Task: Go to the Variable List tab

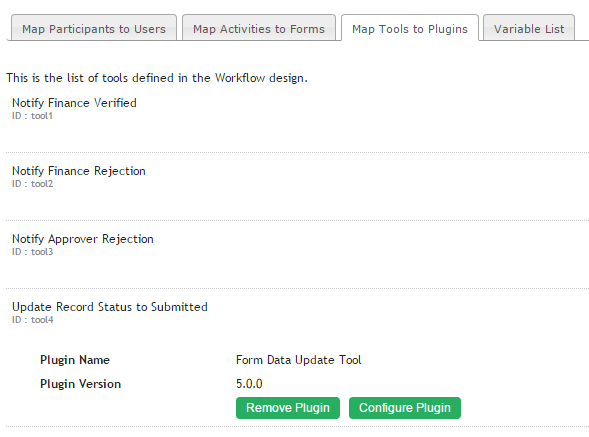Action: point(529,28)
